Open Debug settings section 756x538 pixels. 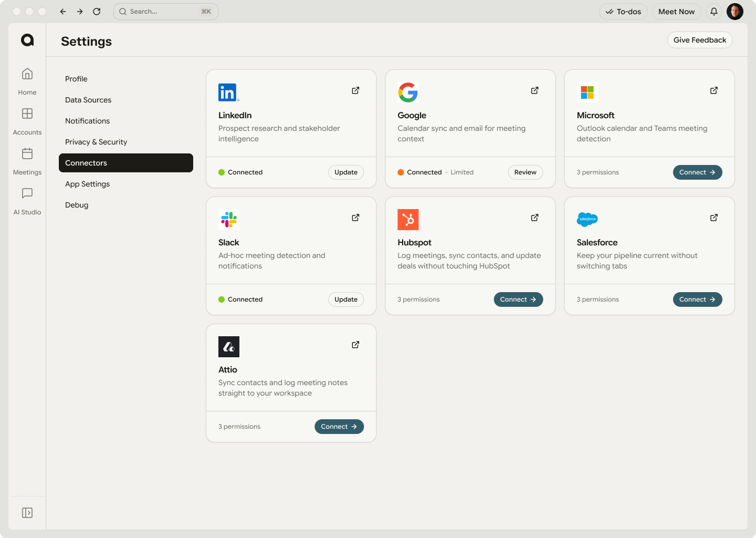126,205
